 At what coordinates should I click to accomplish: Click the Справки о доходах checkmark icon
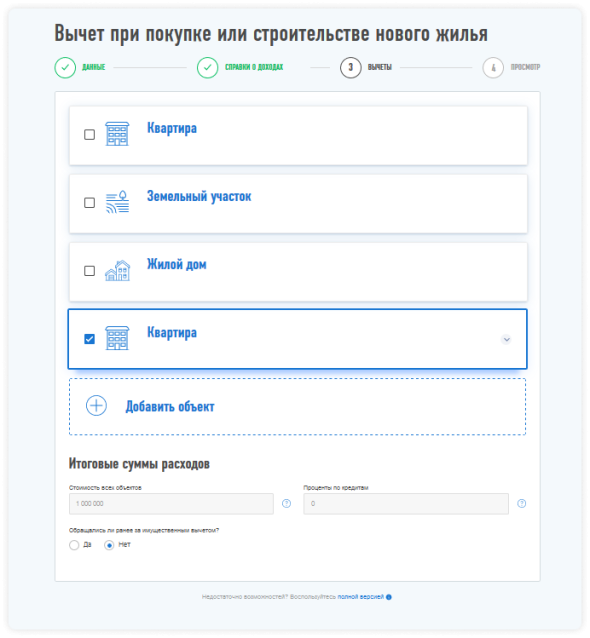208,68
